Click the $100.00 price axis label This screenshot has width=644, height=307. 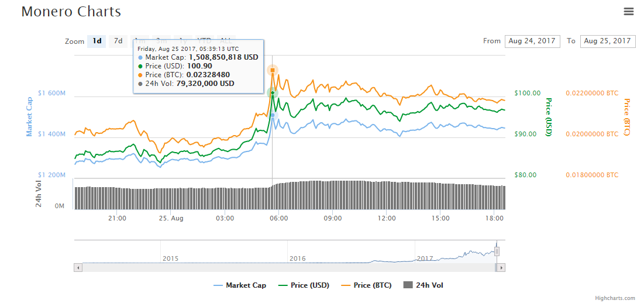(x=528, y=93)
